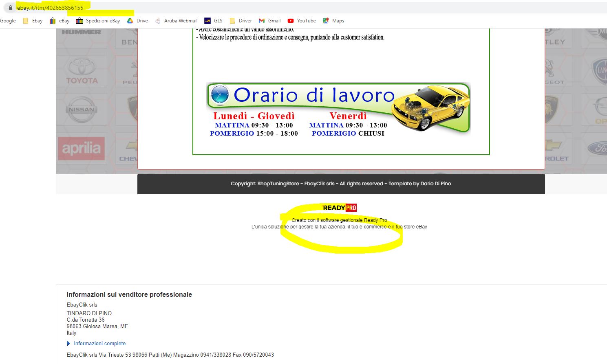Click the Orario di lavoro heading
Viewport: 607px width, 364px height.
(314, 95)
